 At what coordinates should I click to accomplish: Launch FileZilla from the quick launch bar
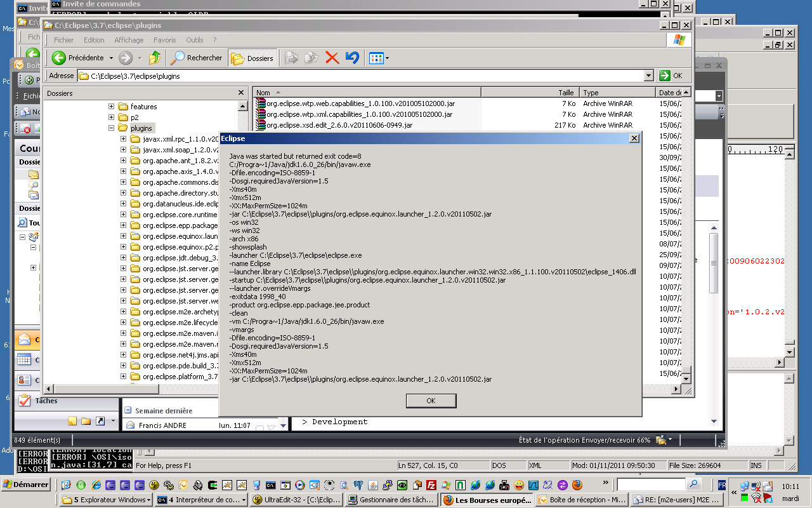(x=431, y=485)
